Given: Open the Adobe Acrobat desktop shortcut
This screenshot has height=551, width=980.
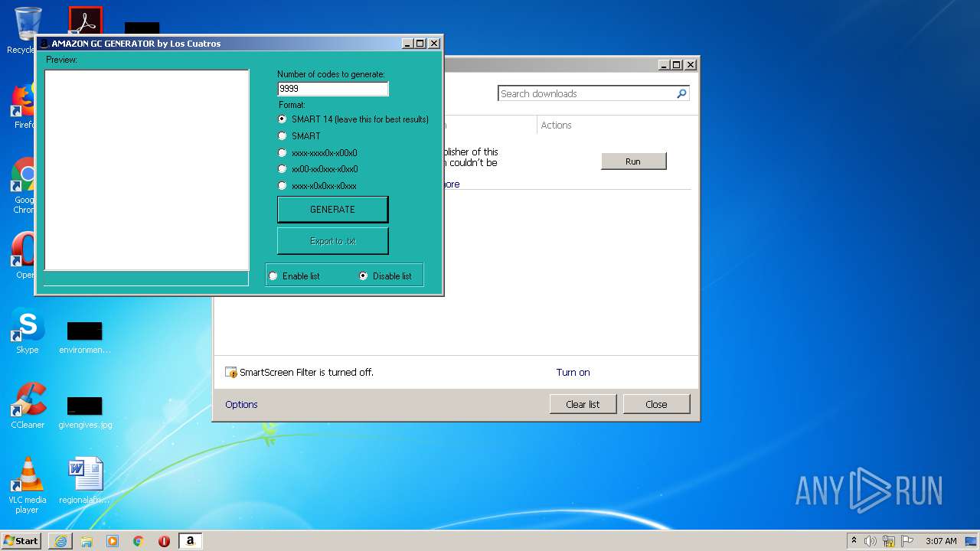Looking at the screenshot, I should [x=85, y=21].
